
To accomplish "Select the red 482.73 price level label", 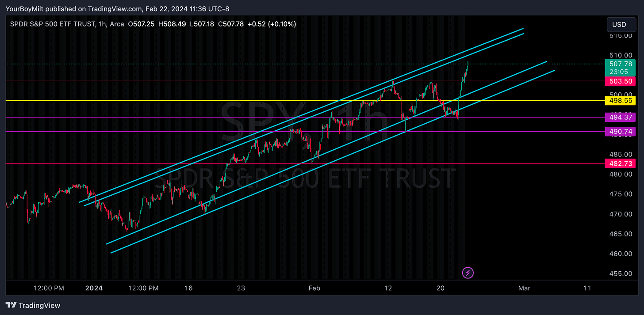I will click(620, 163).
